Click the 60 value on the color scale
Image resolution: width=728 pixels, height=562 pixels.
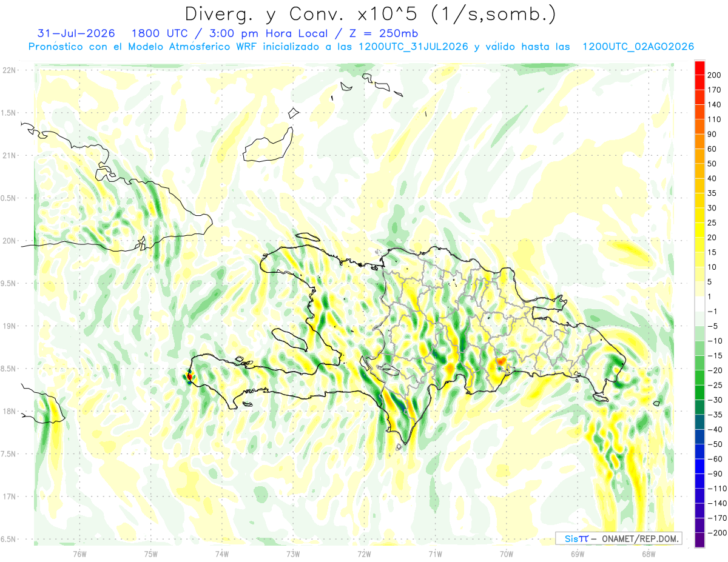point(712,149)
